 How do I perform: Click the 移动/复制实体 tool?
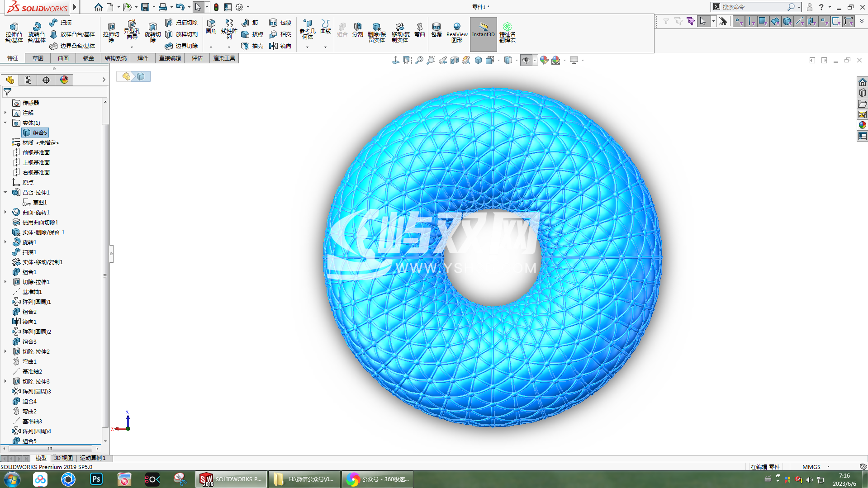click(400, 33)
